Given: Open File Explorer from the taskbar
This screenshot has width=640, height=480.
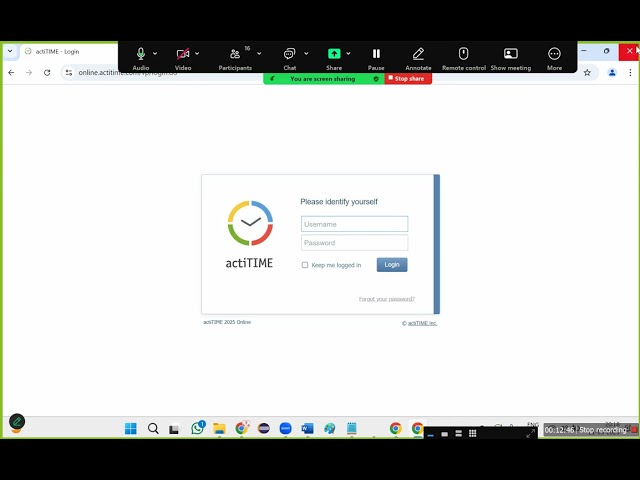Looking at the screenshot, I should (219, 428).
